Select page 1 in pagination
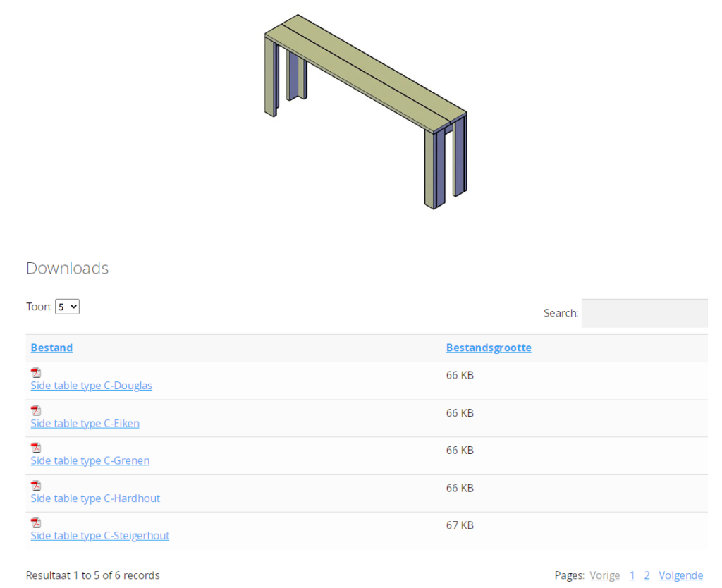This screenshot has width=722, height=588. pos(632,575)
